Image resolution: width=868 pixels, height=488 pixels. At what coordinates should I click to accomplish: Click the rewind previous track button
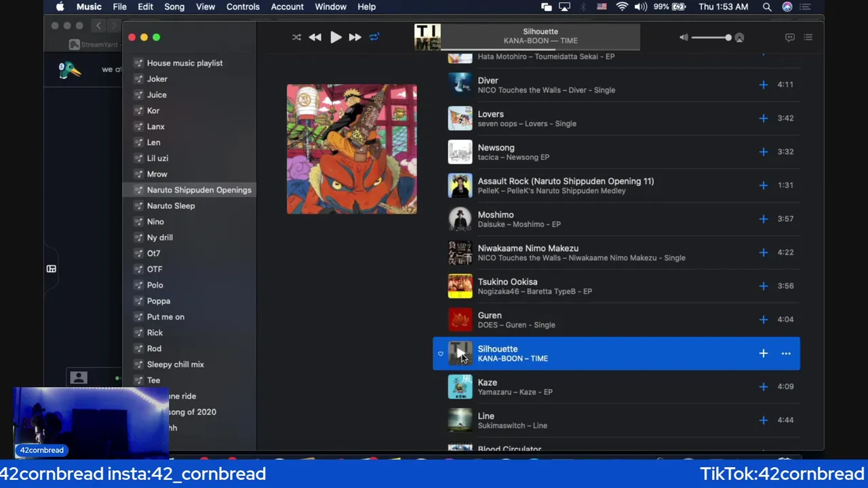(315, 37)
